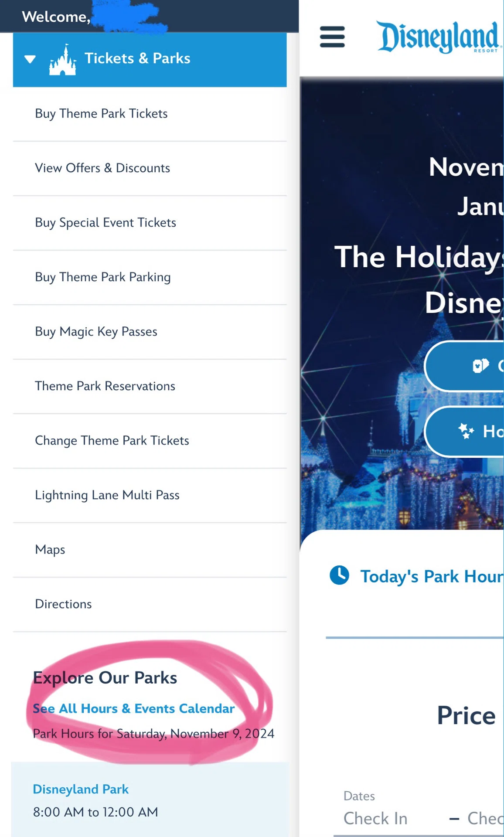Open Buy Special Event Tickets
The image size is (504, 837).
tap(150, 223)
